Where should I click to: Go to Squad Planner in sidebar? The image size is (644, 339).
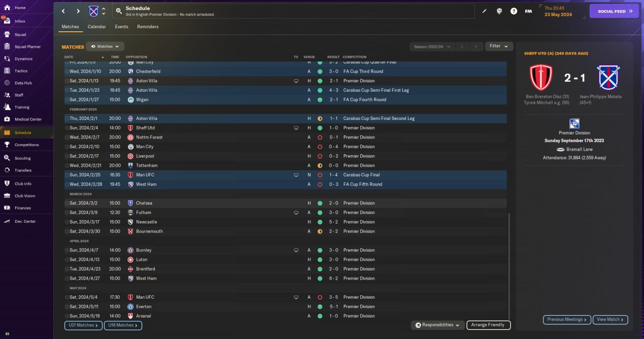[27, 47]
